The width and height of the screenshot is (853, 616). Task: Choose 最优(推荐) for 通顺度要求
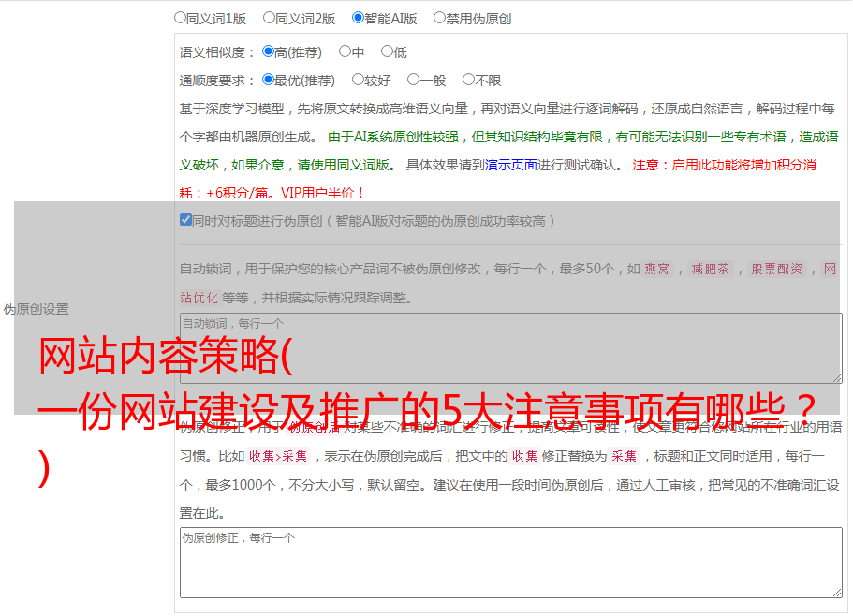[x=268, y=80]
